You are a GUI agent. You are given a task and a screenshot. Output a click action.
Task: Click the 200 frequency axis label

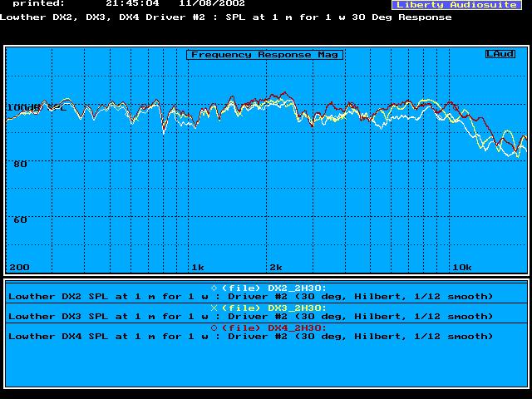click(19, 268)
